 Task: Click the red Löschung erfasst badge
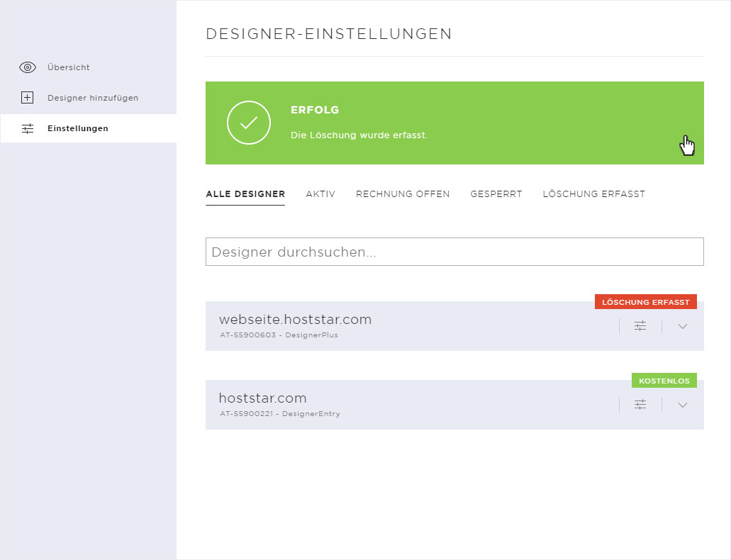coord(646,302)
